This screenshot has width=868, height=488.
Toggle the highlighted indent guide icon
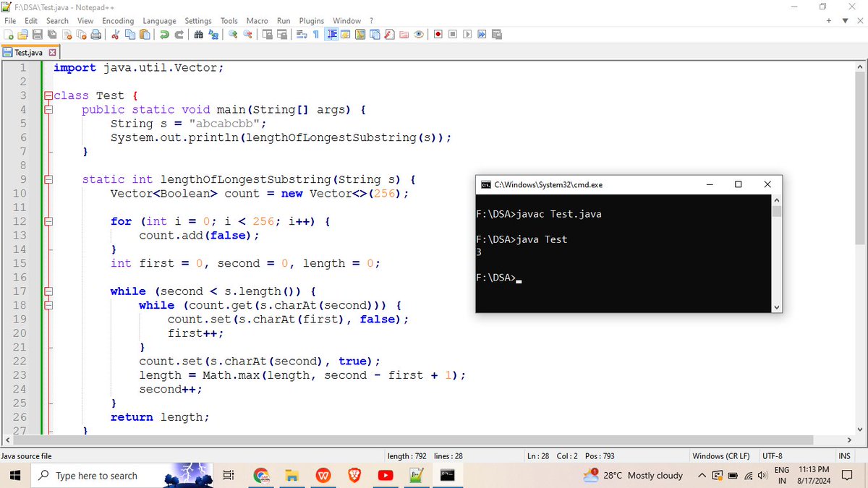click(x=332, y=35)
